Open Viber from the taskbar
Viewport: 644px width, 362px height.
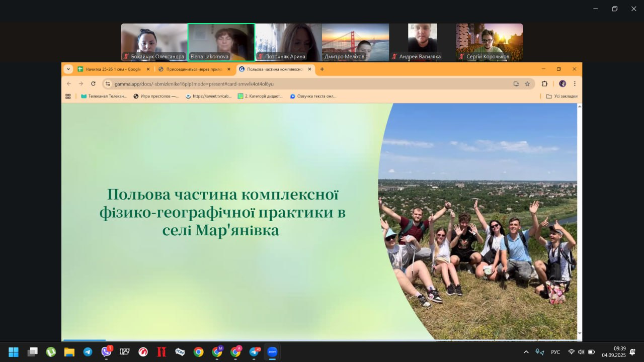[106, 352]
